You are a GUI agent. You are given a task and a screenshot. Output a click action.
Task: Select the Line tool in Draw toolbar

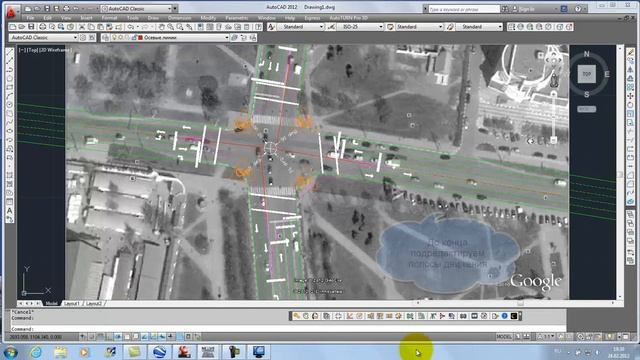click(x=10, y=52)
